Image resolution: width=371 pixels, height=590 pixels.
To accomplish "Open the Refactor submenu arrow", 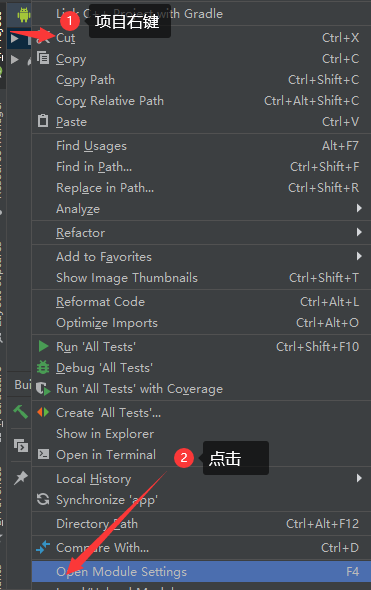I will (359, 232).
